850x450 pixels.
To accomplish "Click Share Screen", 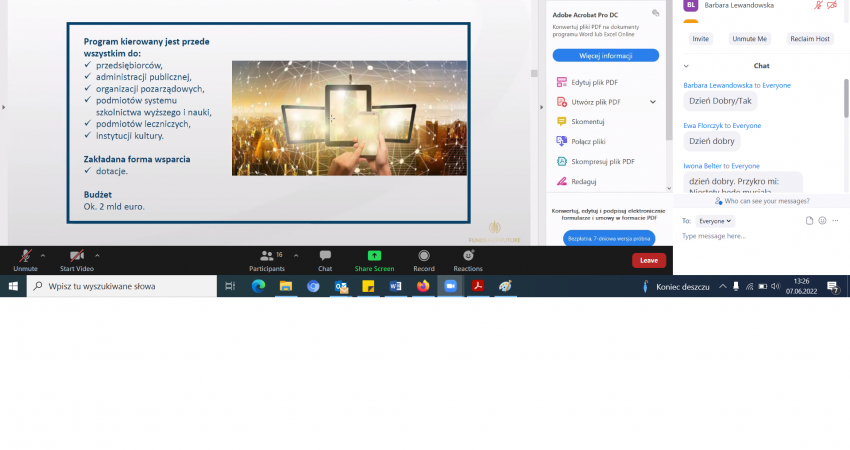I will [x=374, y=260].
